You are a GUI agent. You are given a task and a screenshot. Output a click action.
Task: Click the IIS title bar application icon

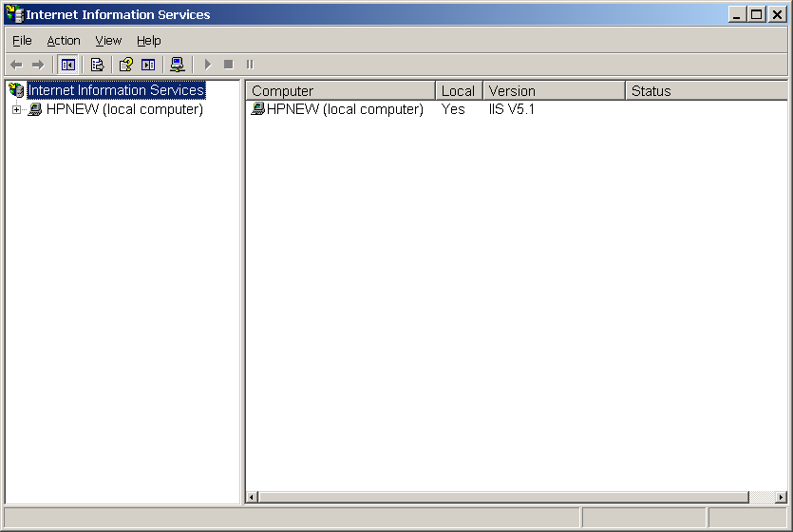[15, 14]
